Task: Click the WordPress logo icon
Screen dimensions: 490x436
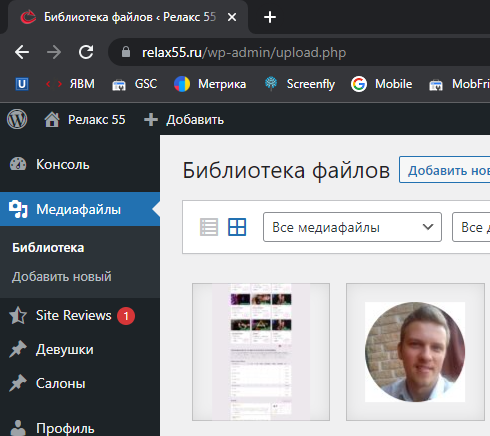Action: click(17, 119)
